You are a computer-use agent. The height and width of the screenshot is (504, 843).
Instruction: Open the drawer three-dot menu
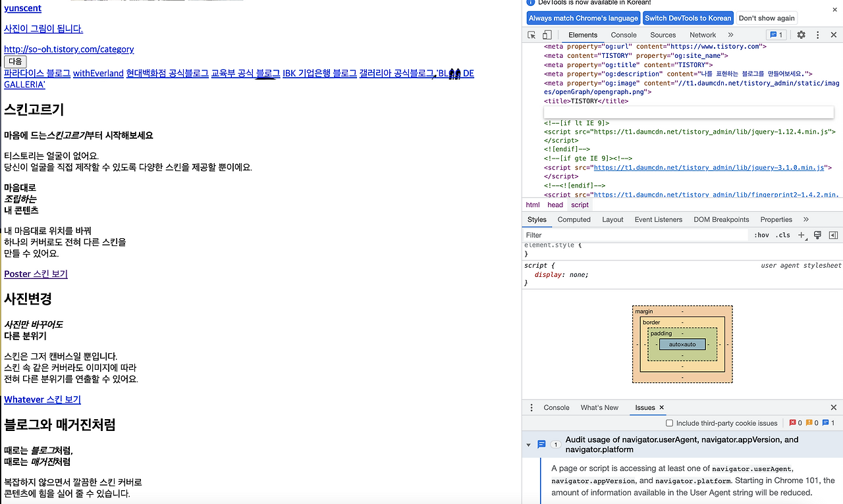[531, 408]
